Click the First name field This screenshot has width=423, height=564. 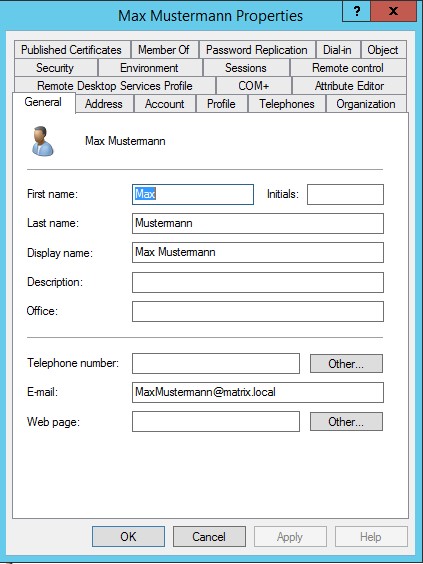(193, 194)
